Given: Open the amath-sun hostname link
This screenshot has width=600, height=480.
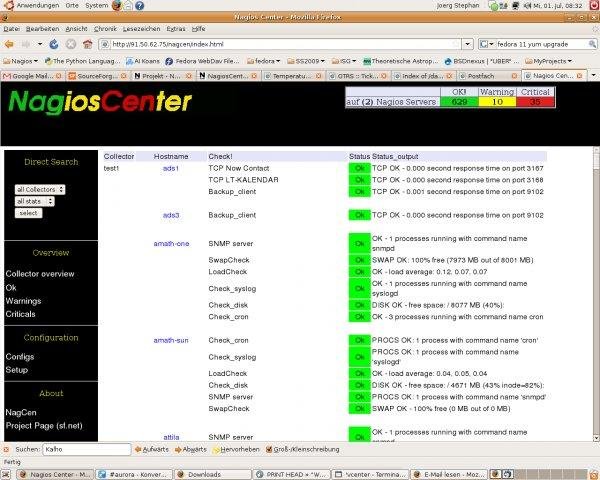Looking at the screenshot, I should point(171,340).
